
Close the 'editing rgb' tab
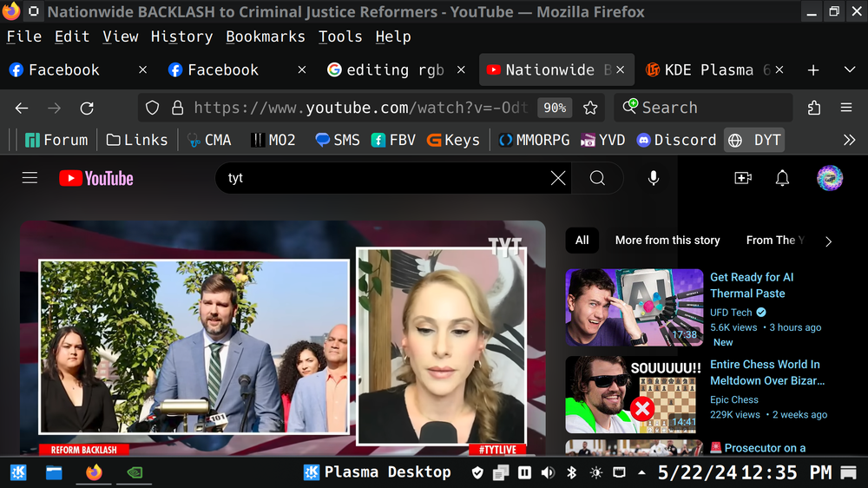(x=461, y=69)
